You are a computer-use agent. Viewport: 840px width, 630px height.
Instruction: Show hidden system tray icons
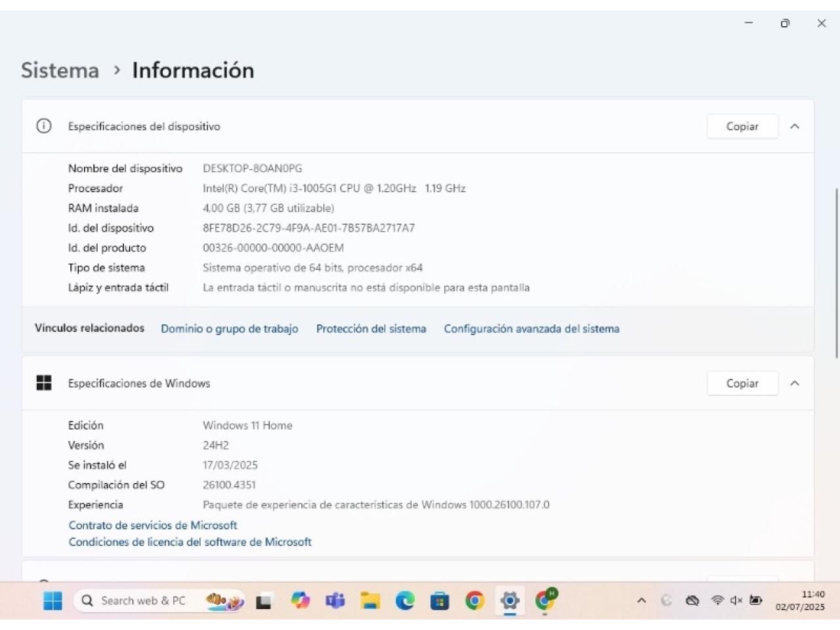click(x=642, y=600)
